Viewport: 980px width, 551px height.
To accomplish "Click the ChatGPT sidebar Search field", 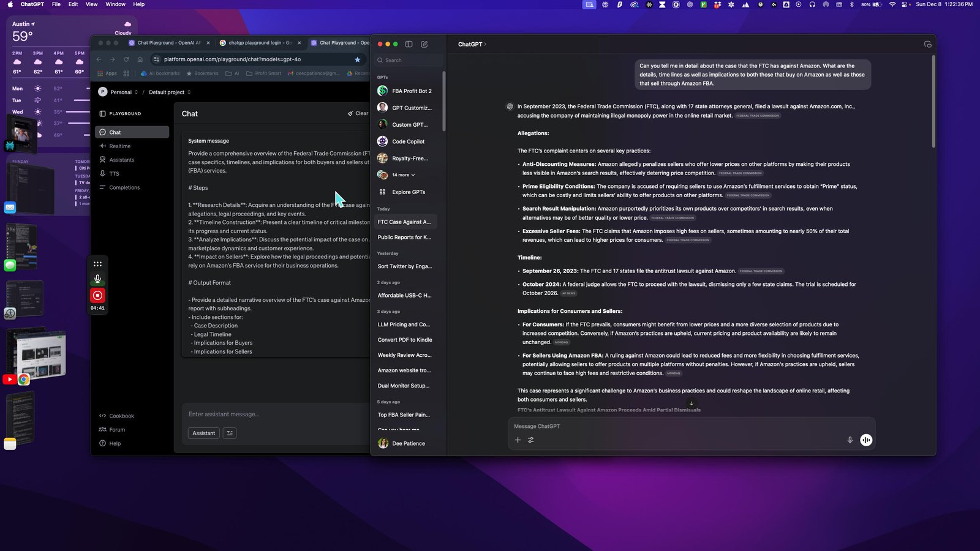I will click(x=409, y=60).
